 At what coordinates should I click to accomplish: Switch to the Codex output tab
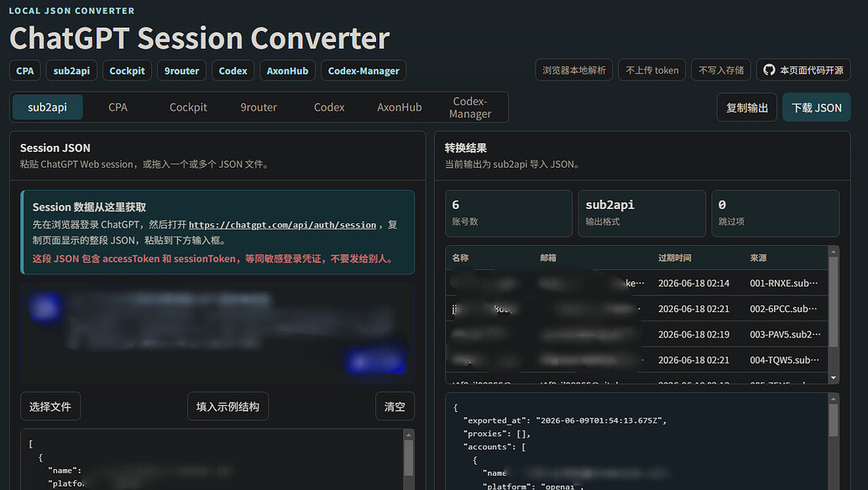[x=329, y=107]
